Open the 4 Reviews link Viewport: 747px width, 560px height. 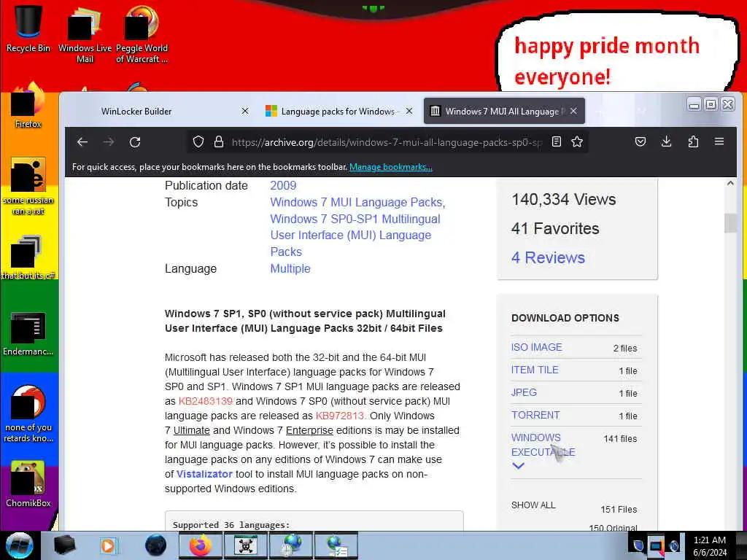click(548, 257)
